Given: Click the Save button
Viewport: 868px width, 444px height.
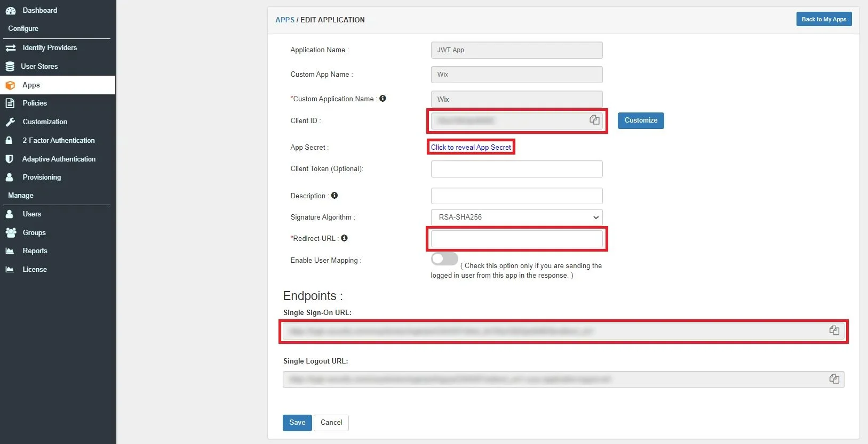Looking at the screenshot, I should tap(297, 423).
